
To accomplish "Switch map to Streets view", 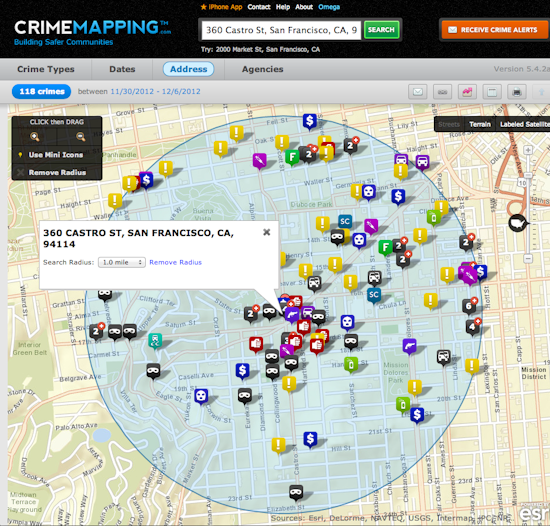I will [x=449, y=124].
